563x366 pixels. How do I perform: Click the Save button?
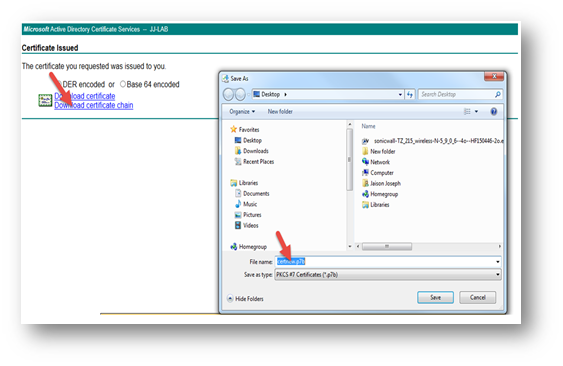[x=436, y=297]
